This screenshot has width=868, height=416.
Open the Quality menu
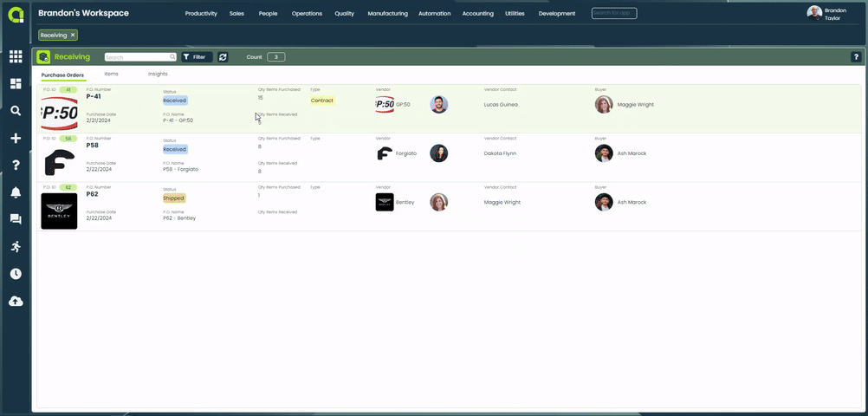(344, 13)
